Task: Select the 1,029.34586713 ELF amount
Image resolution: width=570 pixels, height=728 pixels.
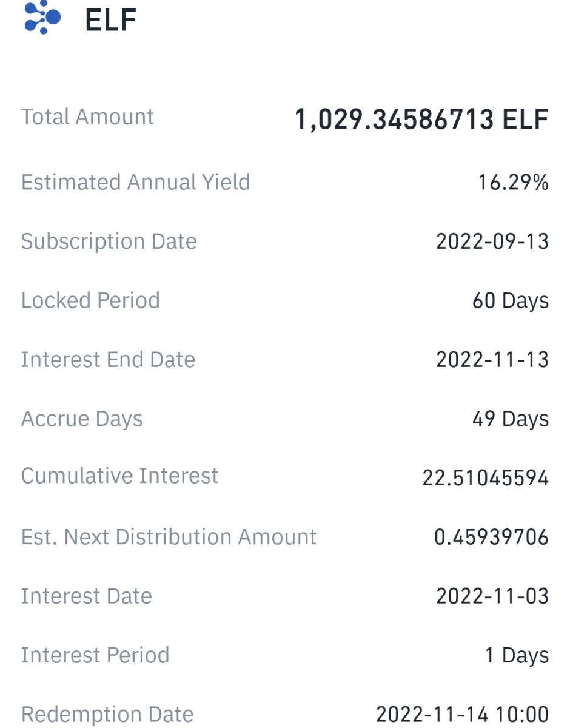Action: point(421,119)
